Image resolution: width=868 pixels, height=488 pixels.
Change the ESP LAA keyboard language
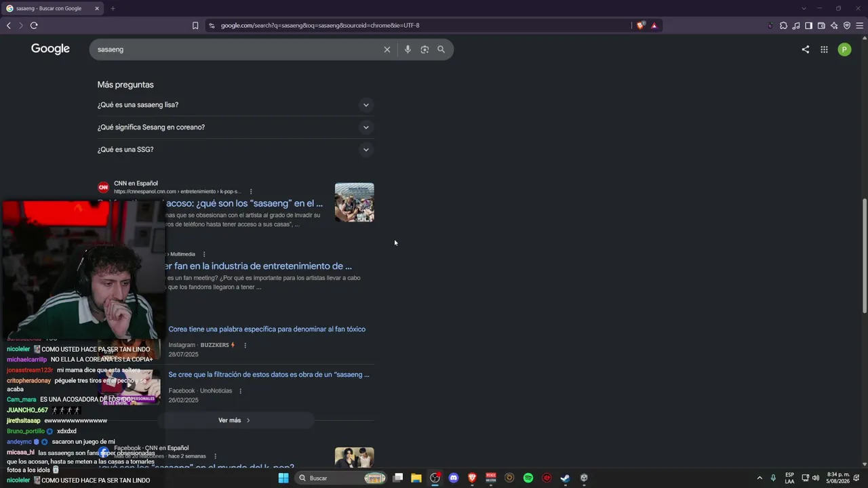(x=789, y=478)
